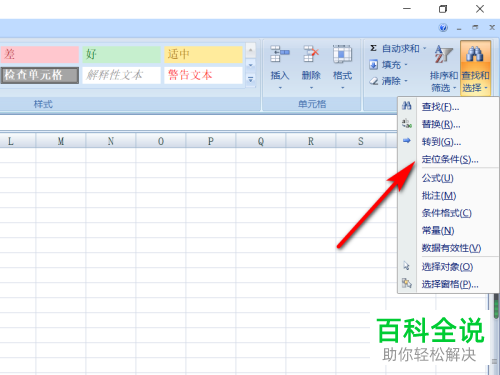Click the cursor icon beside 选择对象(O)

[x=407, y=266]
